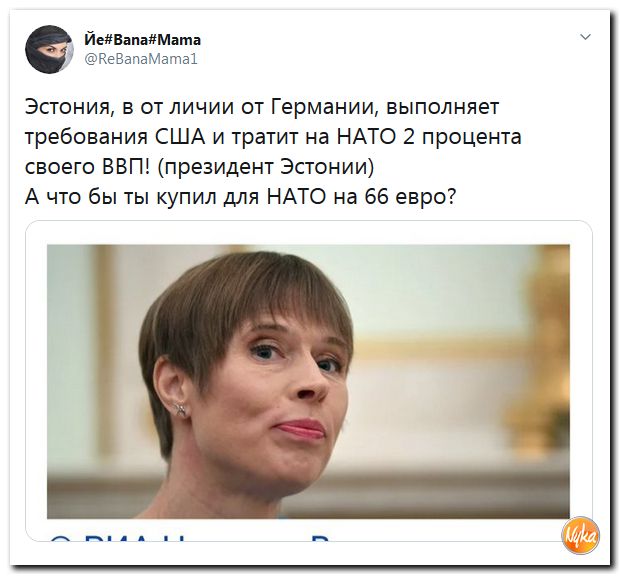Image resolution: width=621 pixels, height=576 pixels.
Task: Click the woman's earring in the photo
Action: point(180,408)
